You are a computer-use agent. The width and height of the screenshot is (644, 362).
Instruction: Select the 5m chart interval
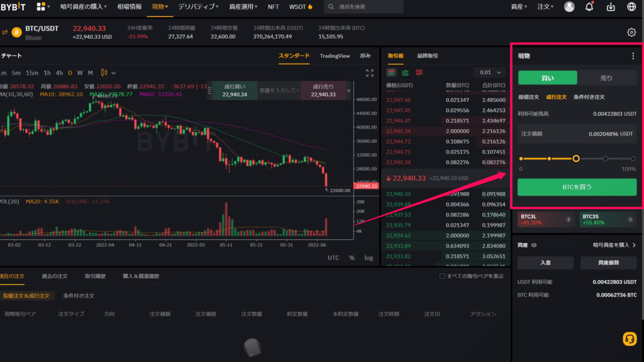16,73
